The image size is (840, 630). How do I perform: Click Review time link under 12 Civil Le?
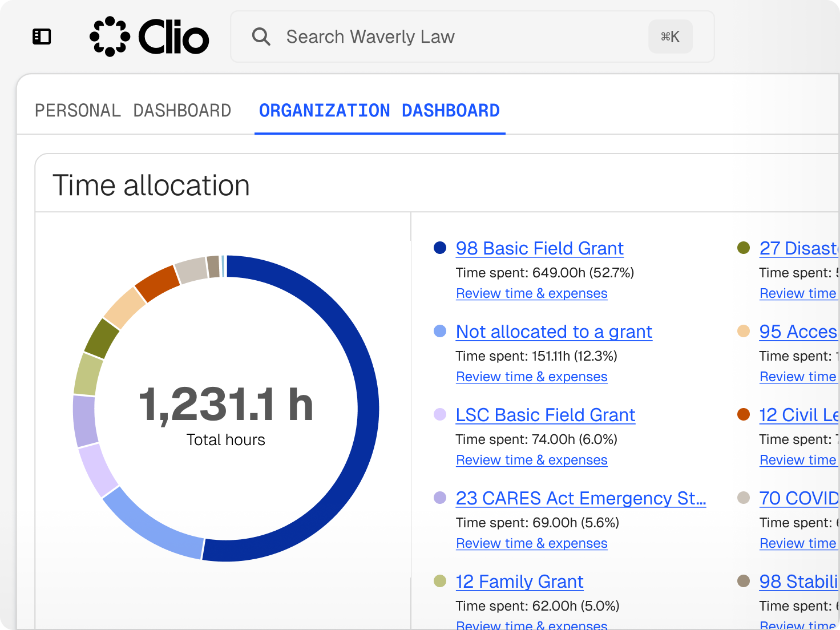click(798, 460)
